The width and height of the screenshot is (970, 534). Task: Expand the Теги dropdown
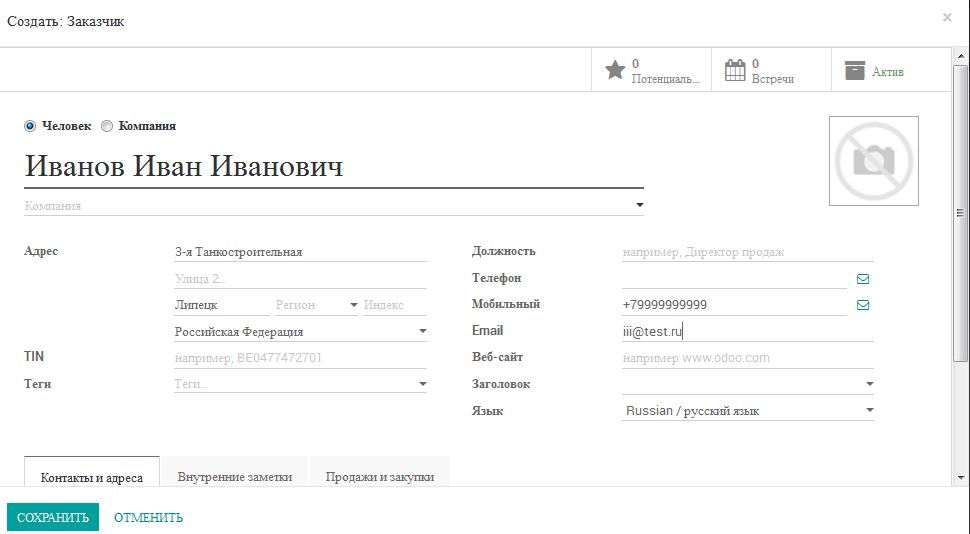(423, 384)
